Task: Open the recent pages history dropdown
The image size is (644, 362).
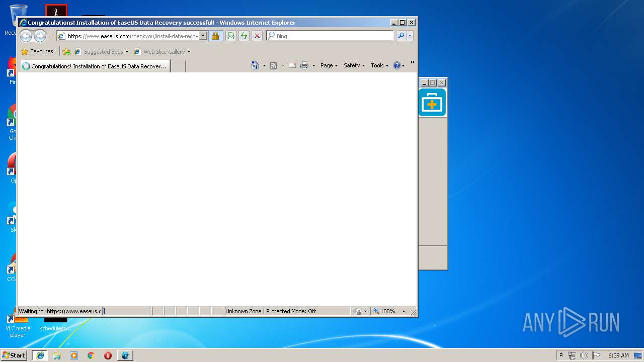Action: coord(51,36)
